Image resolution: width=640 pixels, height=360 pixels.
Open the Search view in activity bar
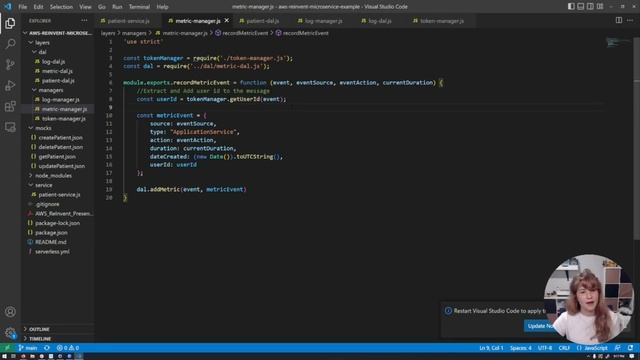point(10,44)
